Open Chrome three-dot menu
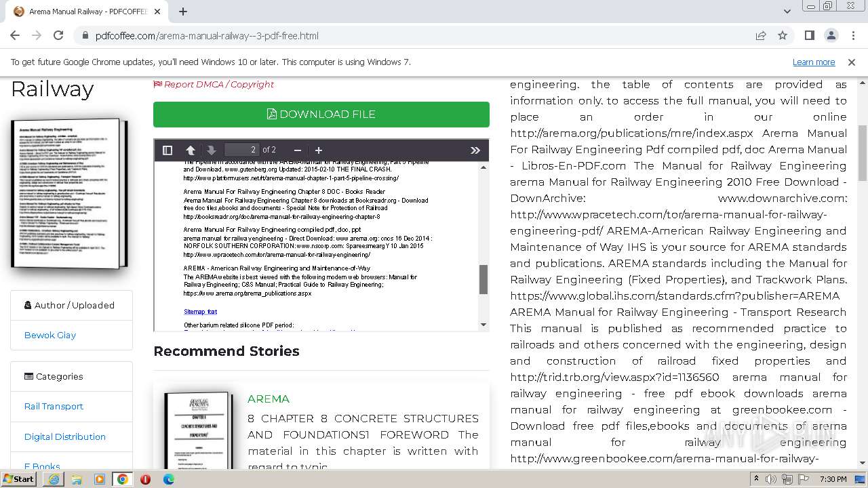 pyautogui.click(x=852, y=35)
